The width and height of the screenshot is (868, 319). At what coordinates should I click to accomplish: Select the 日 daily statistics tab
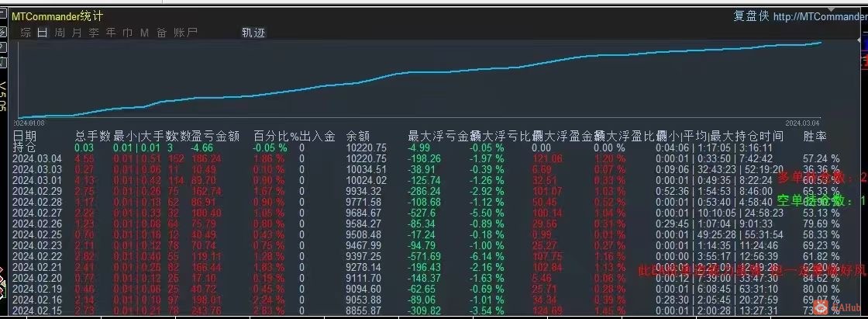point(43,33)
